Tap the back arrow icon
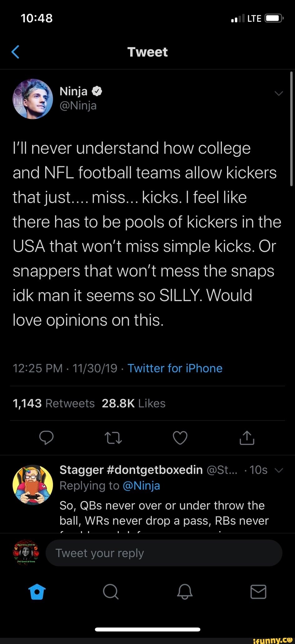This screenshot has height=644, width=295. (x=16, y=52)
